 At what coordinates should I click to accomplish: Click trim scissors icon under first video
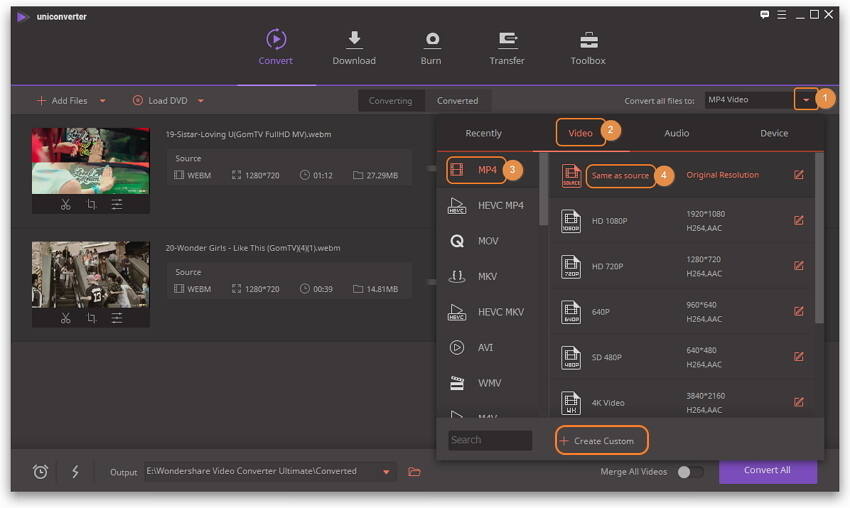pyautogui.click(x=66, y=204)
